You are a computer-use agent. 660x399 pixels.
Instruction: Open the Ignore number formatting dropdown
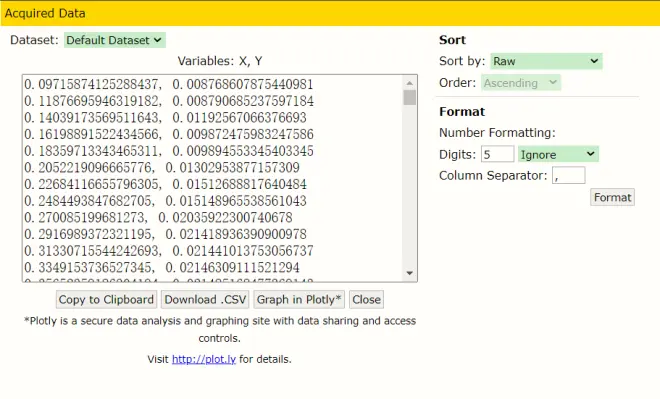(558, 154)
